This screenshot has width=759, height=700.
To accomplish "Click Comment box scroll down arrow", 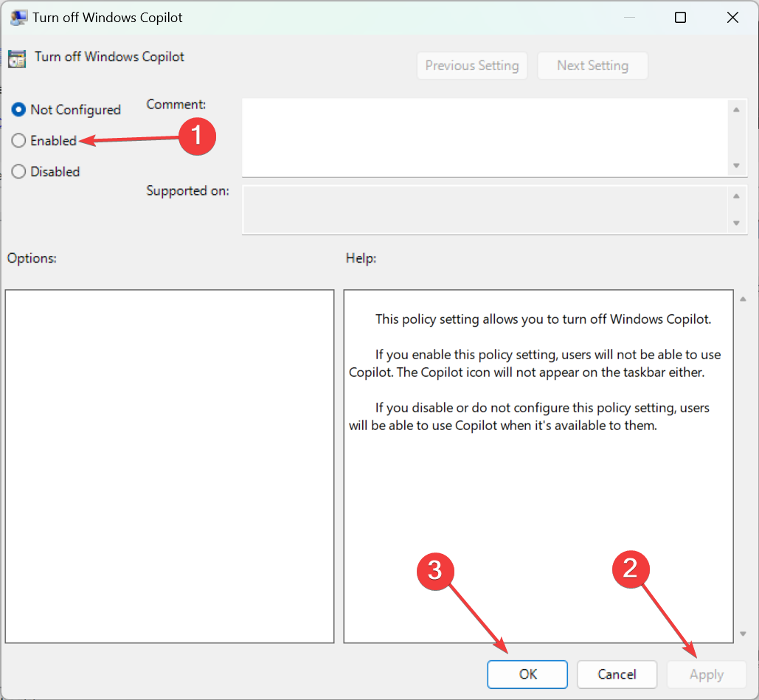I will point(736,165).
